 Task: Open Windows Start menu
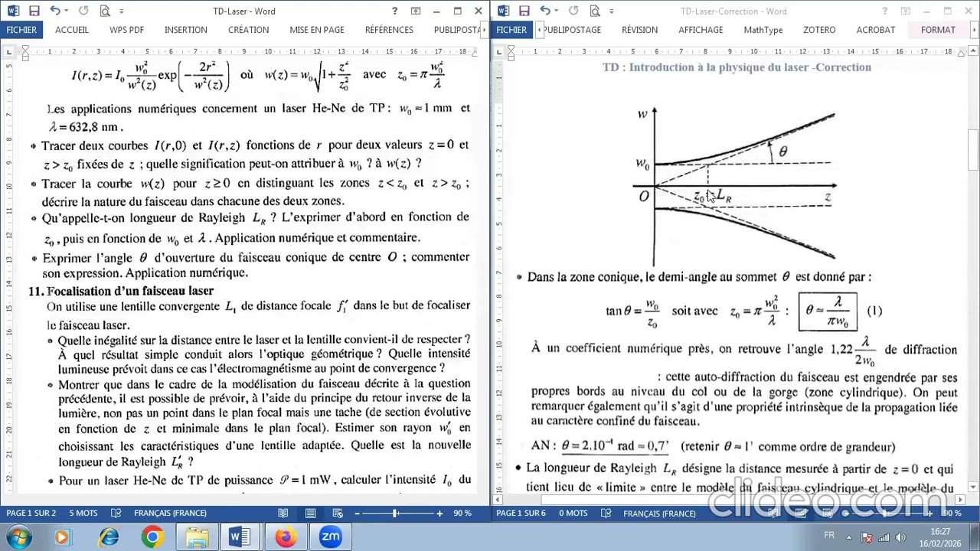pyautogui.click(x=18, y=537)
